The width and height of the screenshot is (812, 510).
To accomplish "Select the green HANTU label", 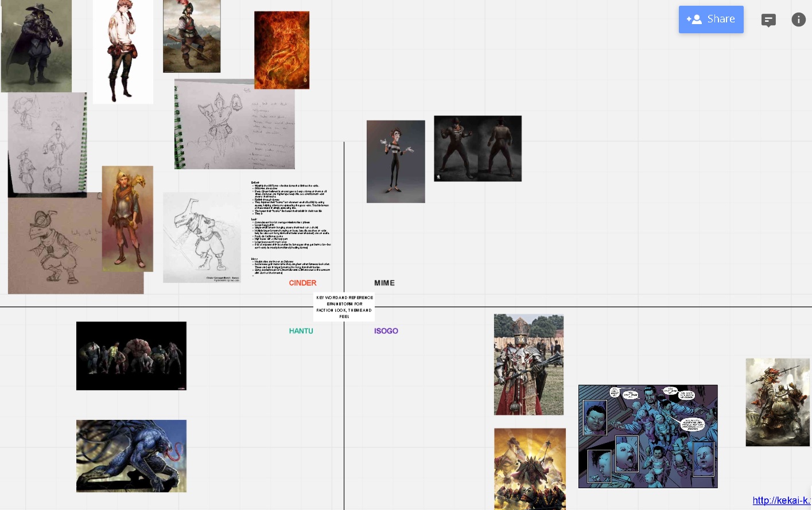I will pyautogui.click(x=301, y=331).
